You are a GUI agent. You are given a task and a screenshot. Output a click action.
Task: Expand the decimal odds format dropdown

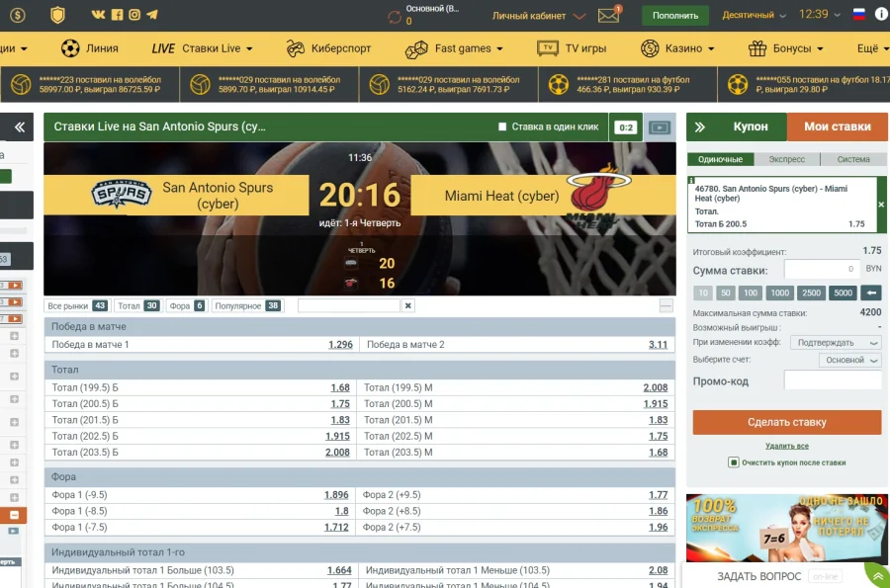point(755,16)
